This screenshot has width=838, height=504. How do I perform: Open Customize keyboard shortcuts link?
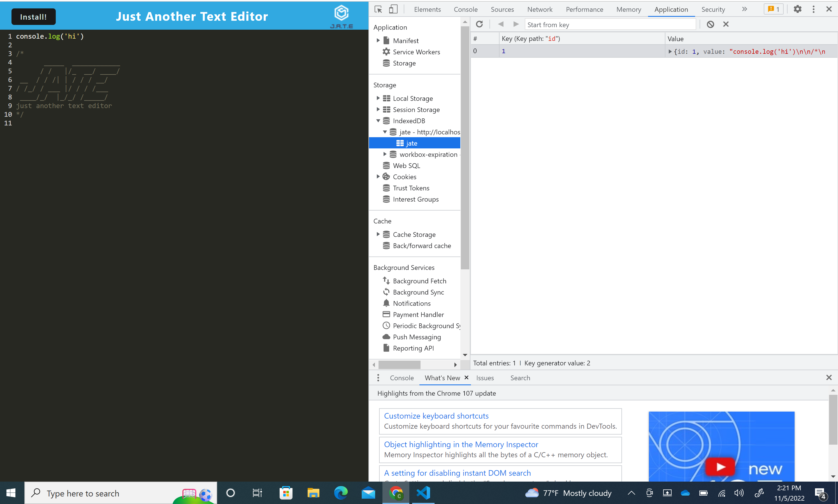pos(436,416)
